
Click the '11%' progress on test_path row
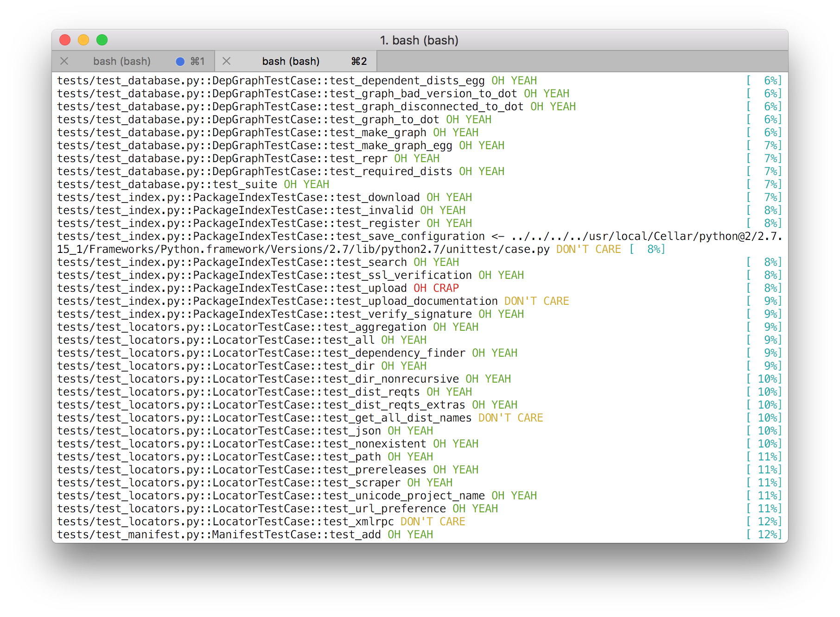point(764,457)
